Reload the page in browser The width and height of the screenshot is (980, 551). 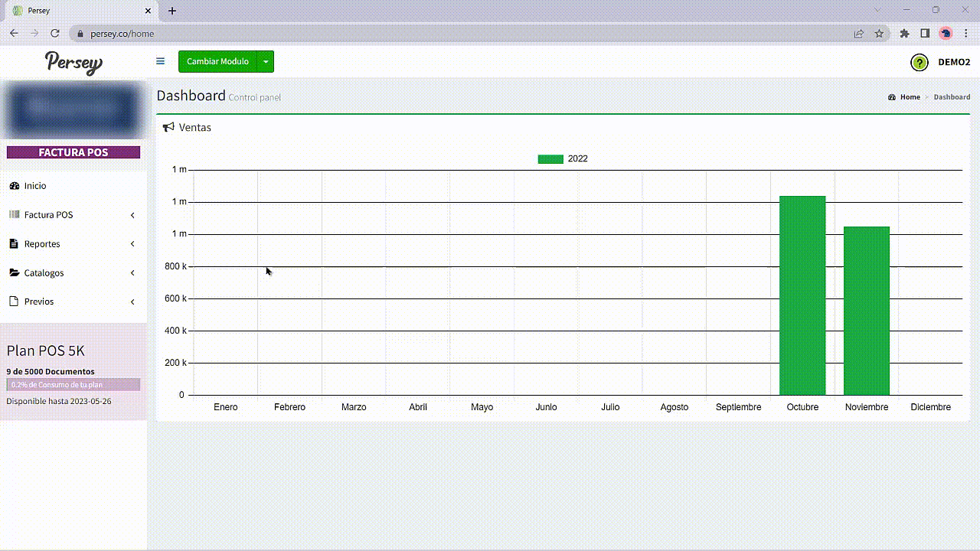[55, 34]
